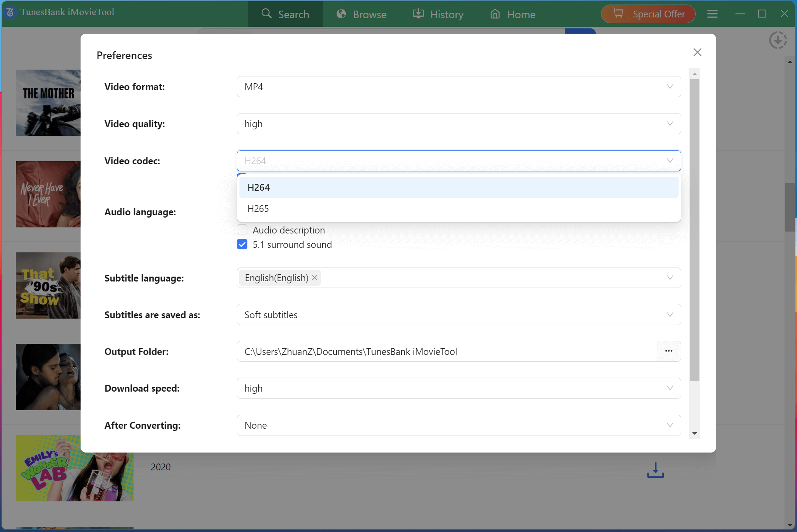Screen dimensions: 797x532
Task: Browse for a different Output Folder
Action: (x=669, y=351)
